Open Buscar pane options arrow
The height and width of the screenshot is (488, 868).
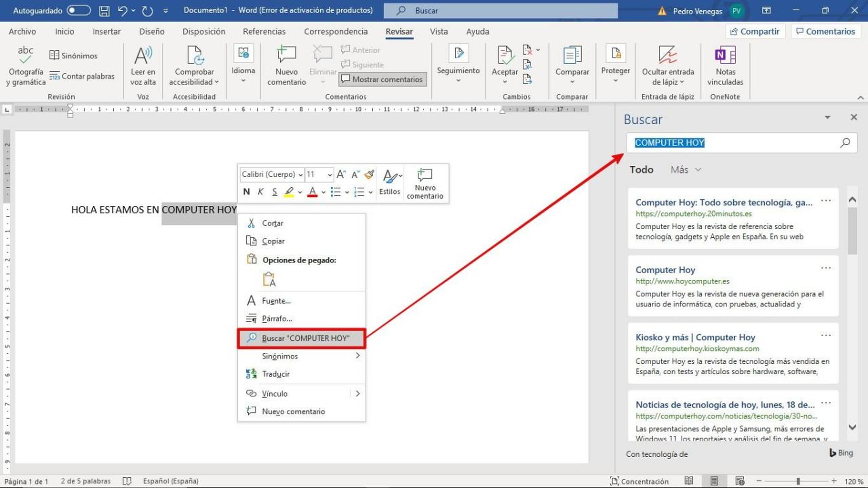click(x=827, y=117)
